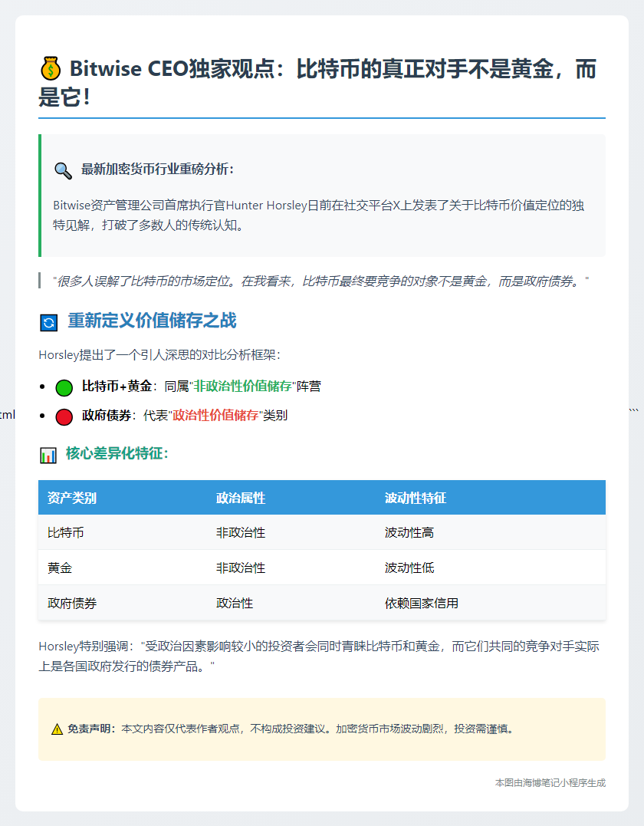
Task: Select the heading 重新定义价值储存之战
Action: point(152,321)
